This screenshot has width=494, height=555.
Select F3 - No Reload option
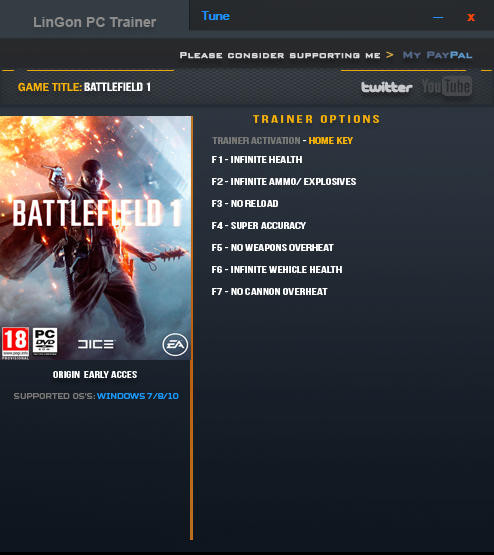tap(245, 204)
